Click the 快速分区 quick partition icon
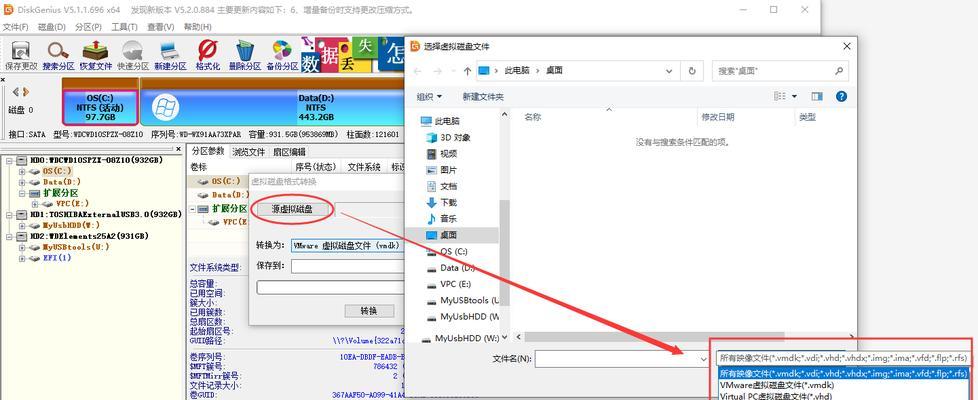Viewport: 978px width, 400px height. click(133, 56)
